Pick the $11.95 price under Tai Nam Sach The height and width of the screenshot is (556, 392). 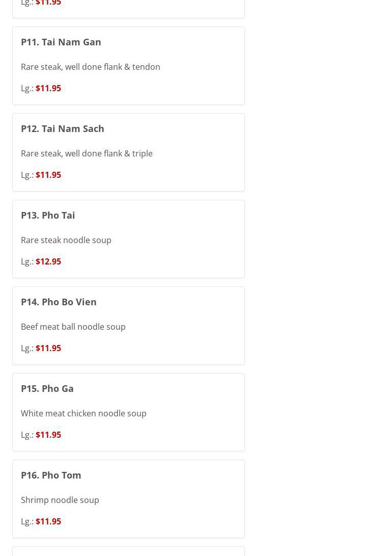click(48, 175)
